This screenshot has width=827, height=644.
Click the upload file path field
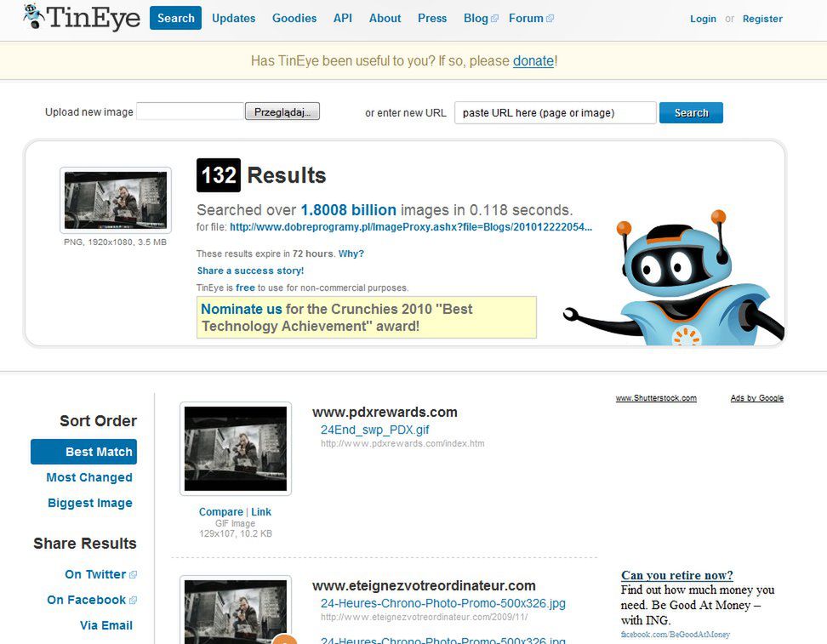pyautogui.click(x=190, y=111)
